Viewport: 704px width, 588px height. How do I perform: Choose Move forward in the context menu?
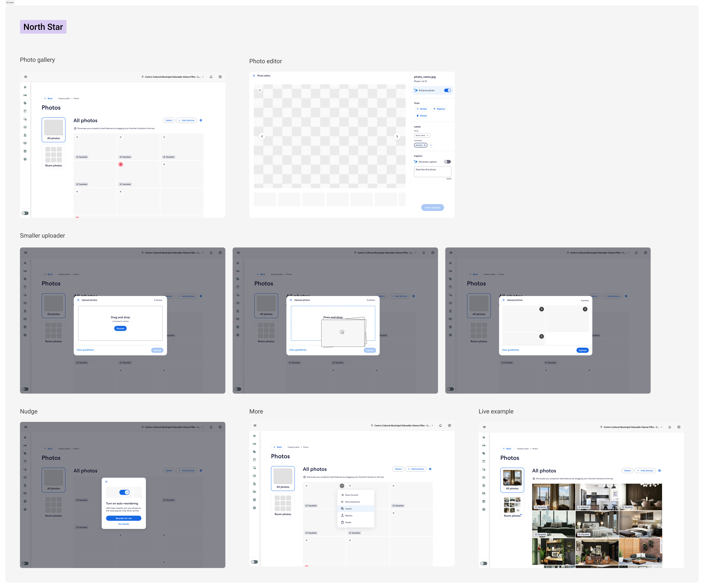click(x=351, y=495)
